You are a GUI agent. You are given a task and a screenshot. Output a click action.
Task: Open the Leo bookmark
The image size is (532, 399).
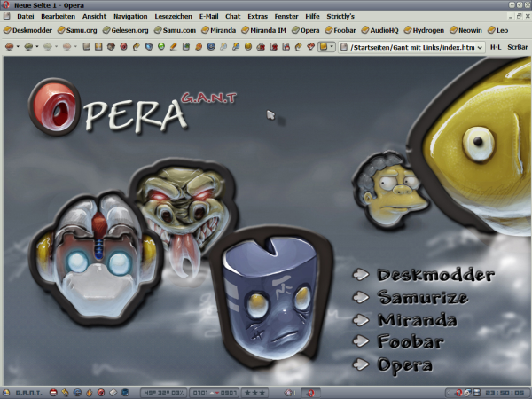click(497, 30)
